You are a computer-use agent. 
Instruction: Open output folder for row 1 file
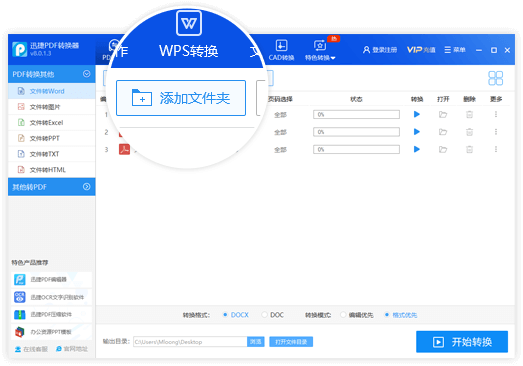[443, 115]
